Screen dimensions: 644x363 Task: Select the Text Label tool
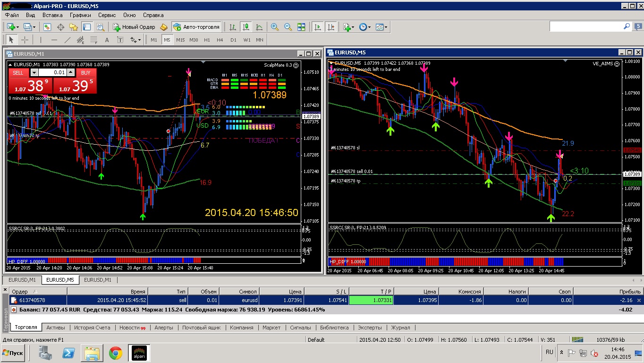coord(120,40)
